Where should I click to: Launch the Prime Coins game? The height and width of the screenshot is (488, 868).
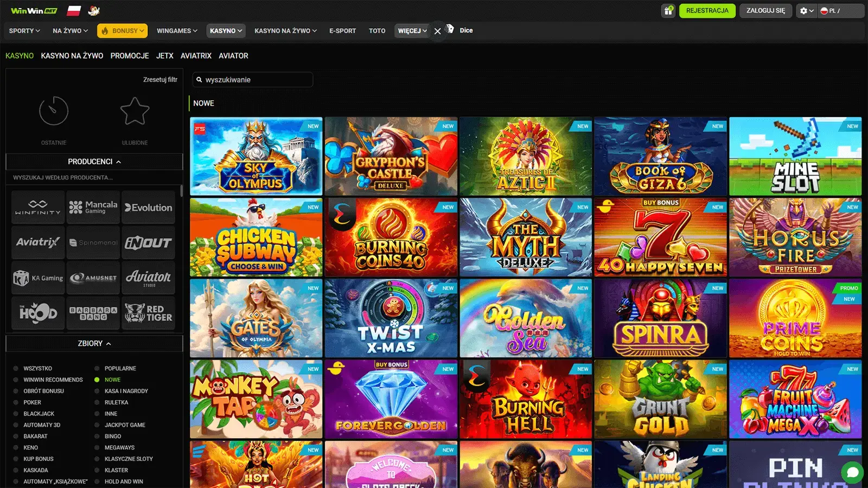click(x=795, y=318)
